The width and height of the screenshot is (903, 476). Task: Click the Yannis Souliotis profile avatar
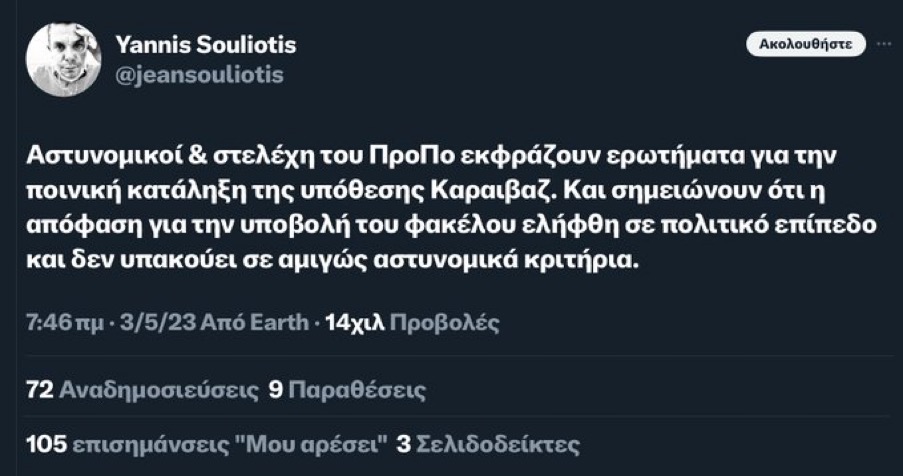coord(62,60)
